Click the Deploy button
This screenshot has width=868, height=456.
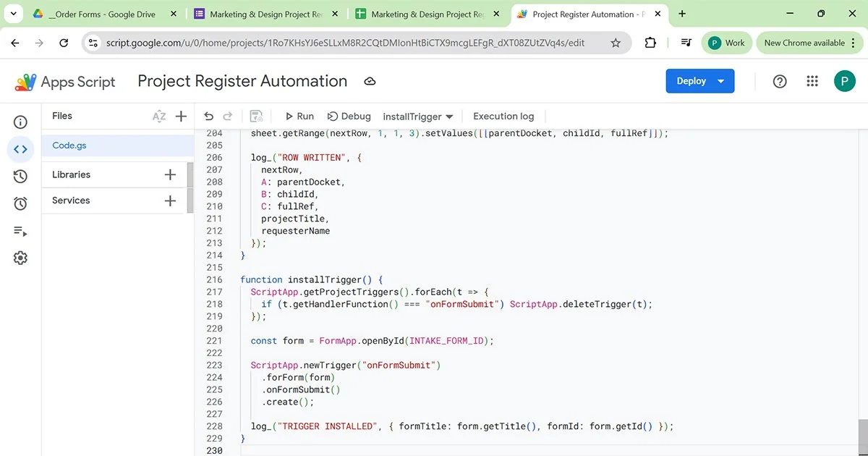[699, 81]
